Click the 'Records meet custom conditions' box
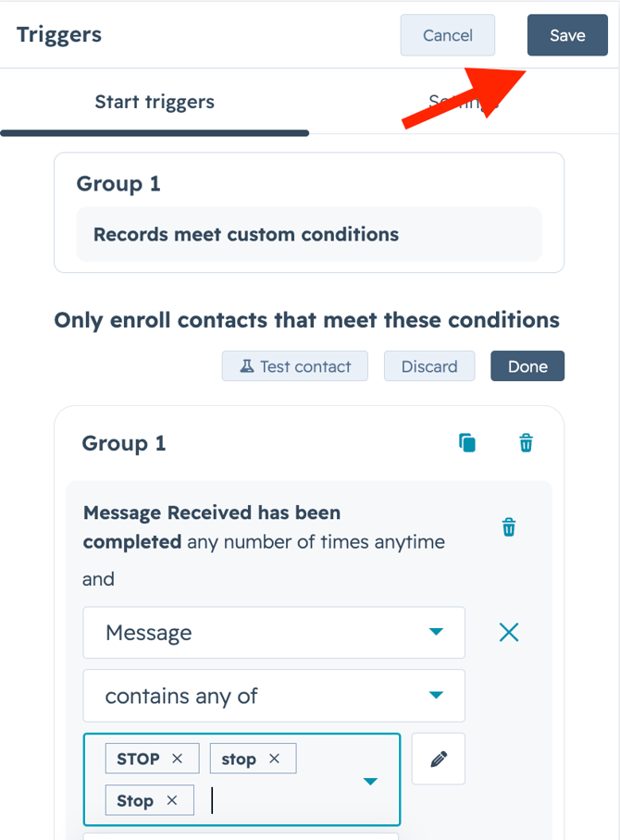620x840 pixels. 309,234
